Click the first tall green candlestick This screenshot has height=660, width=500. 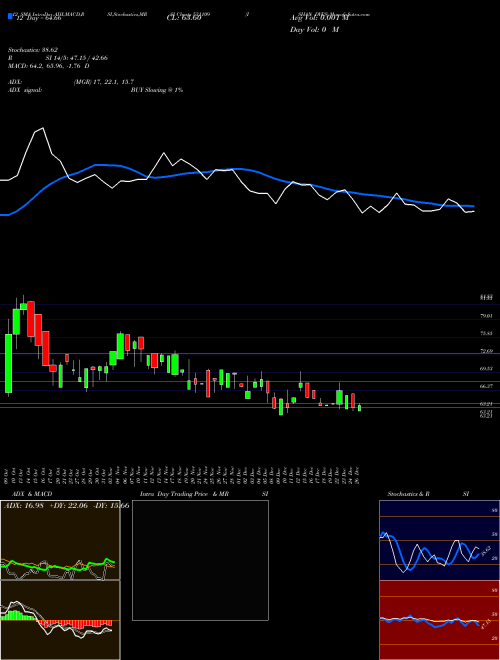tap(8, 363)
